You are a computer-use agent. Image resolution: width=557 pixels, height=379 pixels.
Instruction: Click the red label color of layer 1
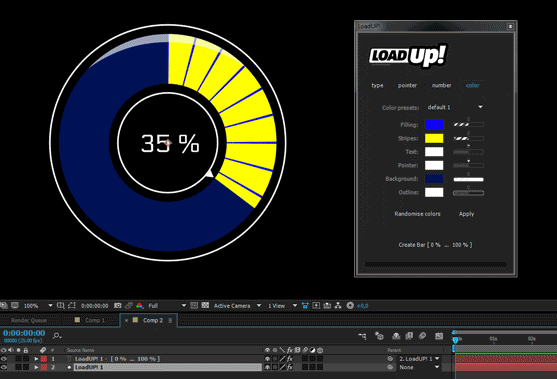coord(44,359)
